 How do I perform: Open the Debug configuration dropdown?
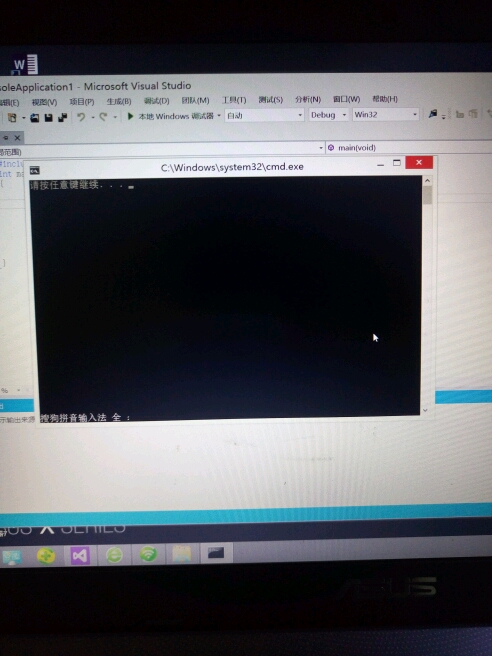click(328, 114)
